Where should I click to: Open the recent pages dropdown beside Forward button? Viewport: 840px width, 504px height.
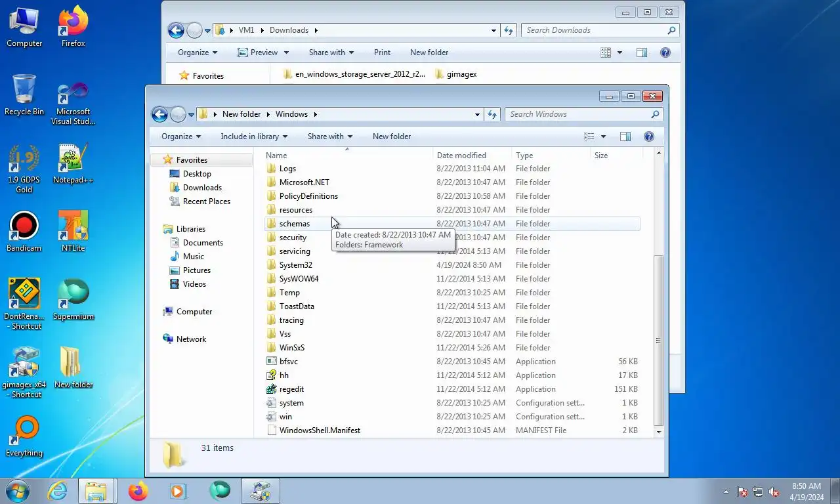point(191,114)
